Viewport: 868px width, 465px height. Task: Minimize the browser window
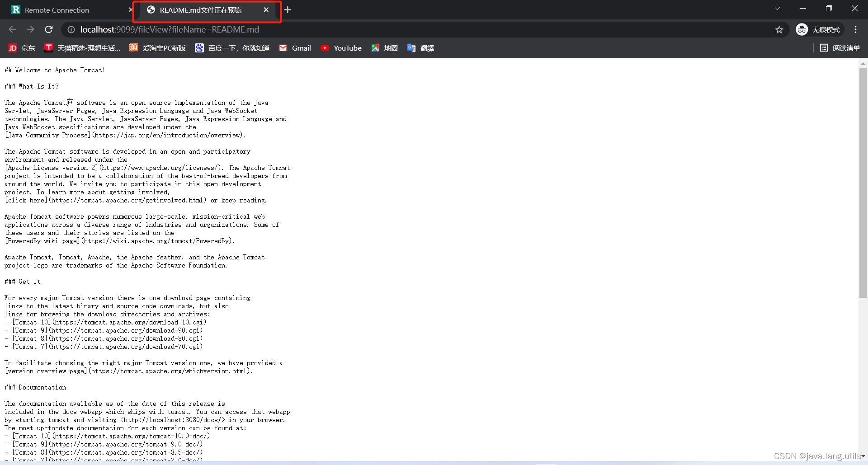coord(803,9)
